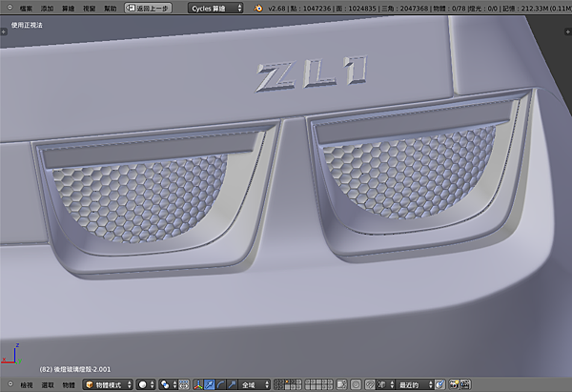Open the 檔案 (File) menu
The width and height of the screenshot is (572, 392).
[26, 8]
